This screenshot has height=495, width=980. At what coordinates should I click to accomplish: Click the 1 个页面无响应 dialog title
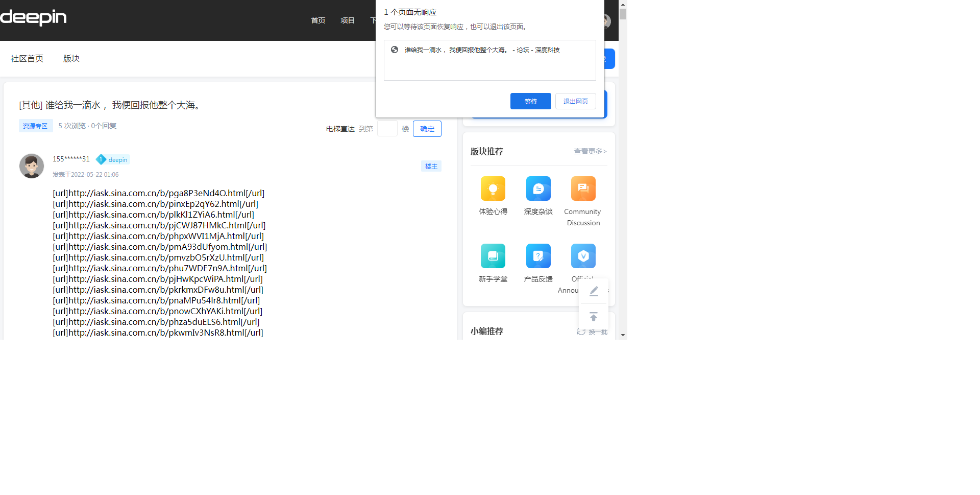(410, 12)
